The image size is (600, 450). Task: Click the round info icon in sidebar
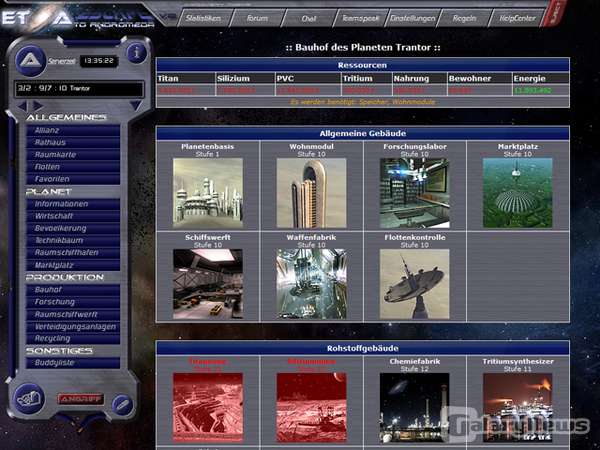pyautogui.click(x=137, y=53)
